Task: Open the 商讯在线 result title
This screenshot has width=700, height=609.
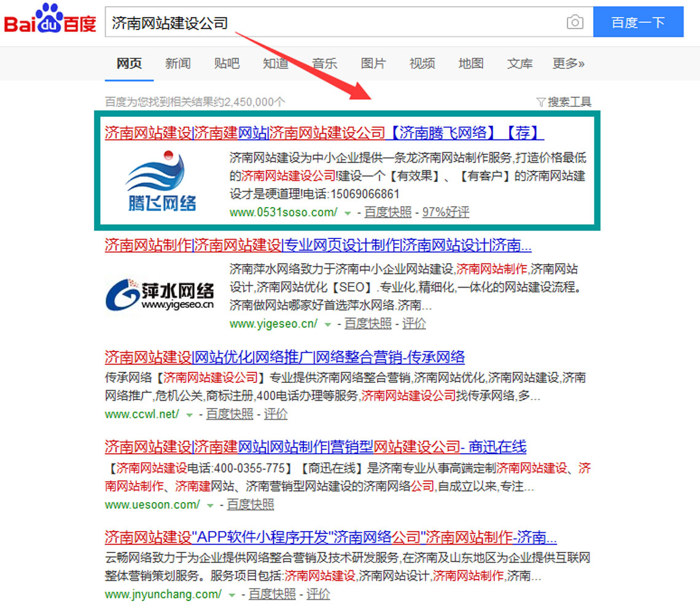Action: 316,447
